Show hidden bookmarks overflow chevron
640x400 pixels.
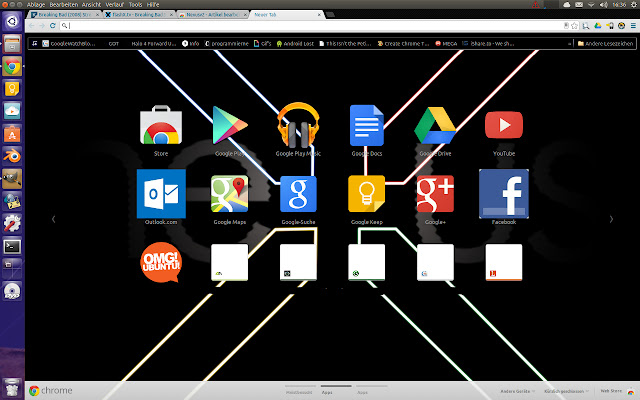tap(569, 44)
